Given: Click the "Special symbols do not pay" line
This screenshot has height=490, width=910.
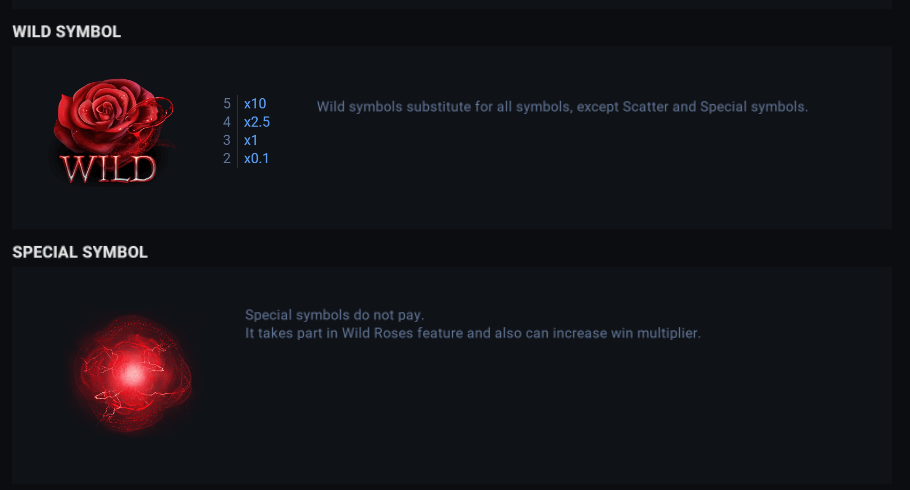Looking at the screenshot, I should coord(334,315).
